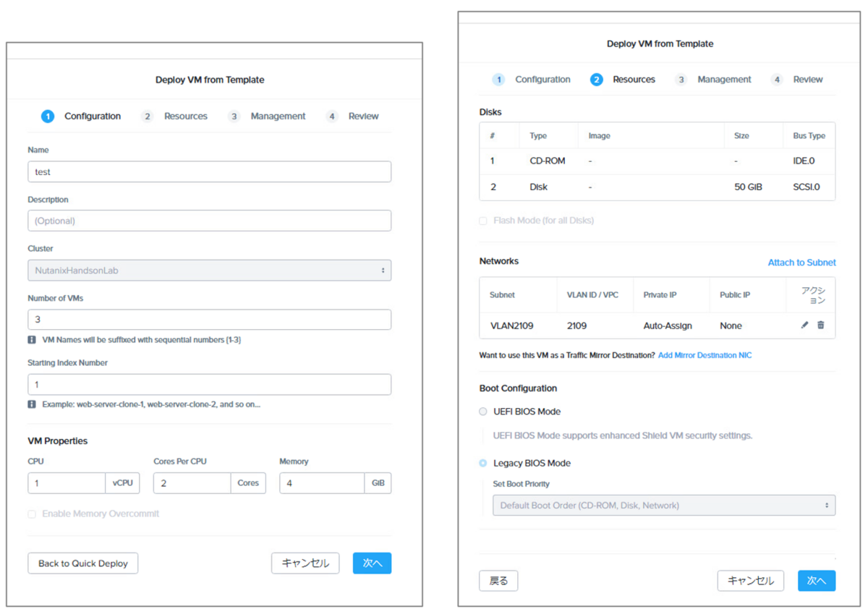Click the CD-ROM cell in Disks table
Screen dimensions: 868x609
[548, 161]
